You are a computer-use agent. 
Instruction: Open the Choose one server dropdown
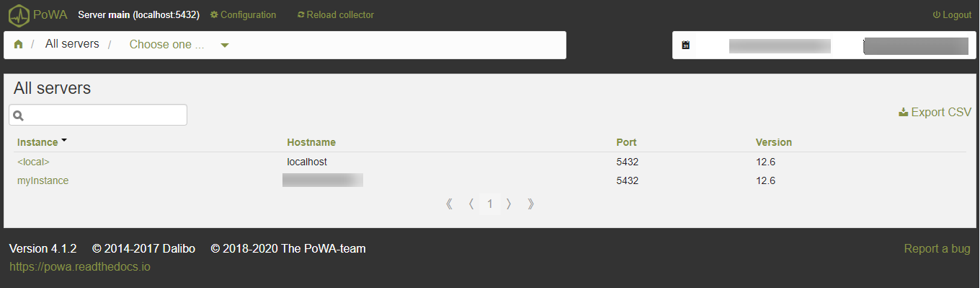(x=179, y=45)
